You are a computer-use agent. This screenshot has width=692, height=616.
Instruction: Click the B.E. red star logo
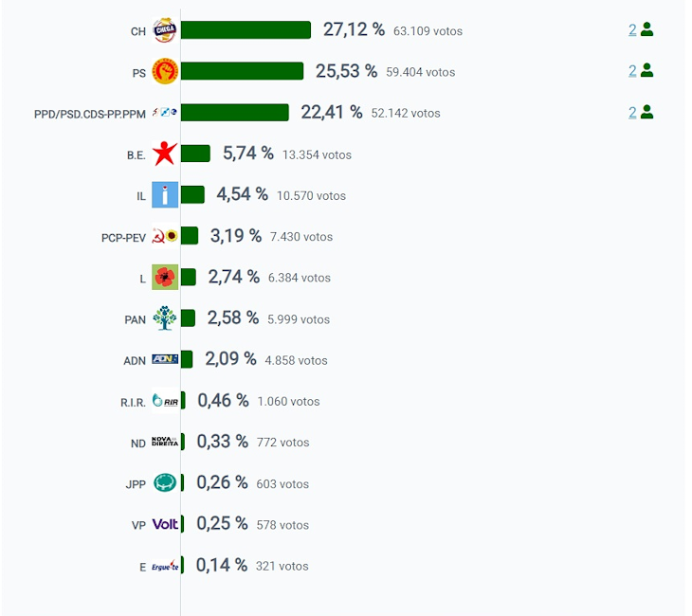click(x=165, y=154)
